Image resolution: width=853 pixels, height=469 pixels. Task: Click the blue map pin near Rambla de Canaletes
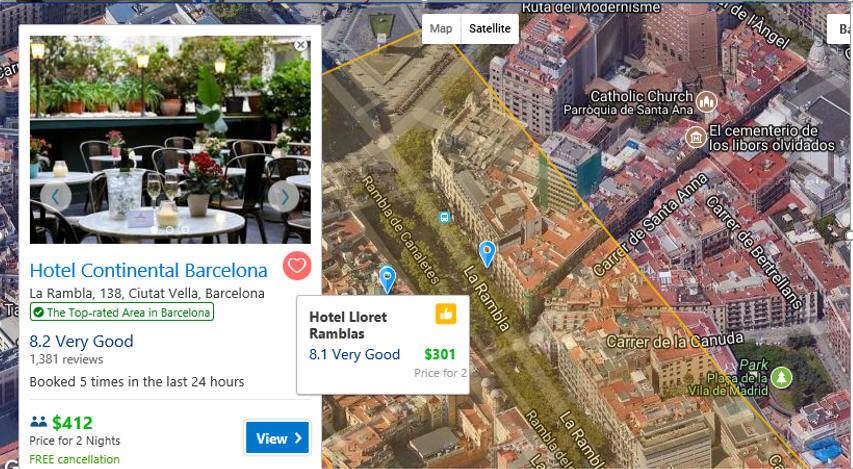[387, 280]
